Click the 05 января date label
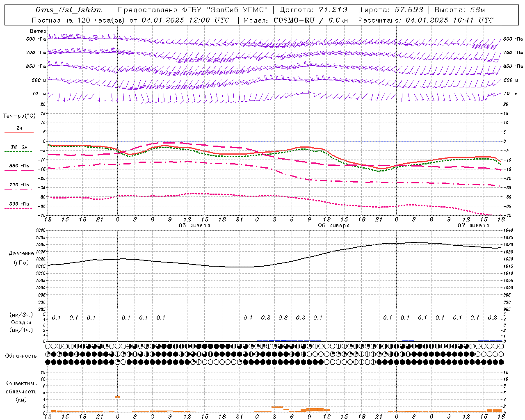This screenshot has width=525, height=420. (x=194, y=226)
